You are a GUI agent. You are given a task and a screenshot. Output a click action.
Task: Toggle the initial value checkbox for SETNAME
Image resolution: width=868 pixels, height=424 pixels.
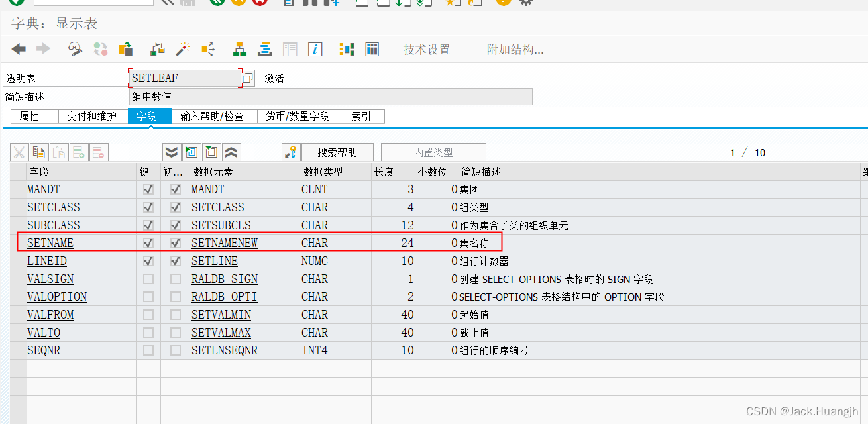tap(175, 242)
